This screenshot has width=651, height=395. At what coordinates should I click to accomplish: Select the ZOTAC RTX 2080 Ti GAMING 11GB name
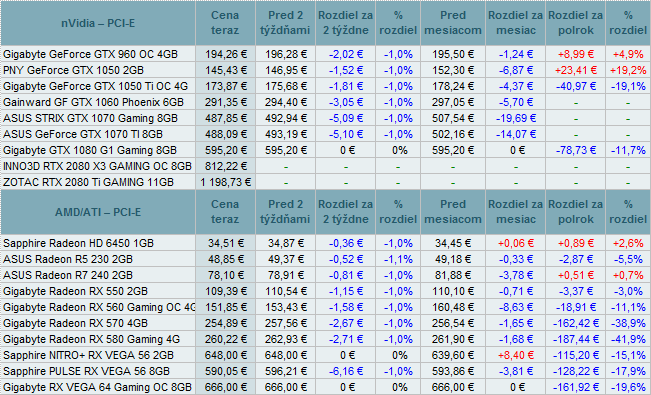(x=88, y=182)
